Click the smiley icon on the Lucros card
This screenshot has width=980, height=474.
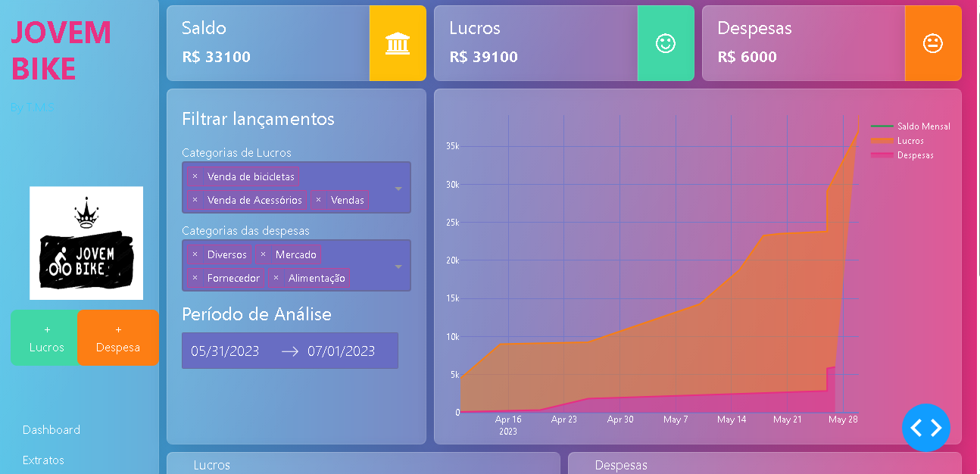[x=665, y=43]
